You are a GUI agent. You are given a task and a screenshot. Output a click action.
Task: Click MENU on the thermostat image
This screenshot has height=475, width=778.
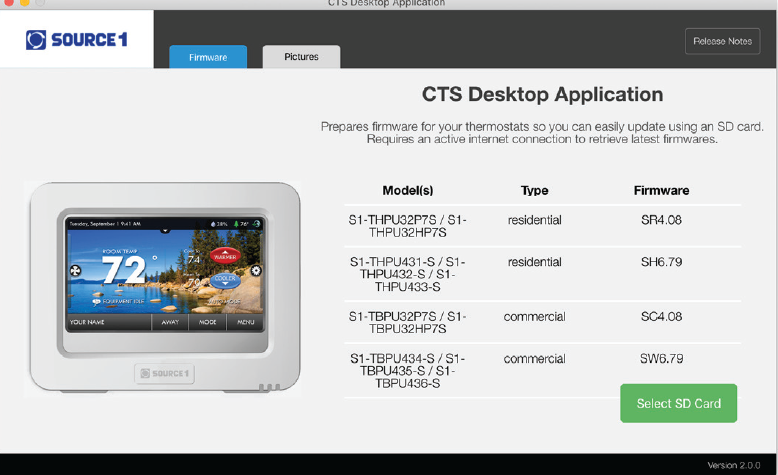point(246,322)
